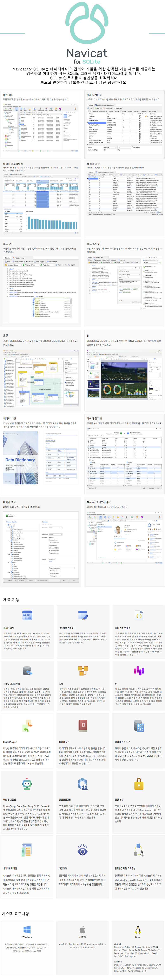
Task: Click the 오브젝트 디자이너 feature icon
Action: pyautogui.click(x=82, y=615)
